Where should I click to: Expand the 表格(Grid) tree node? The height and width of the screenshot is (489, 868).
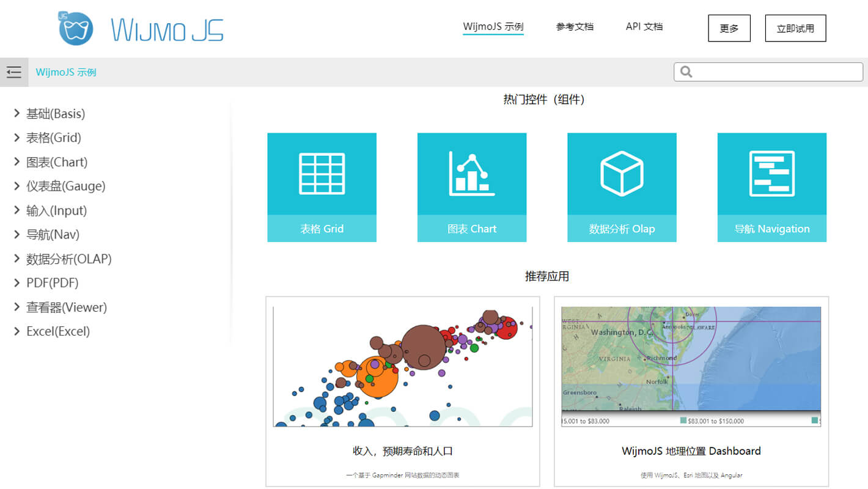tap(17, 138)
